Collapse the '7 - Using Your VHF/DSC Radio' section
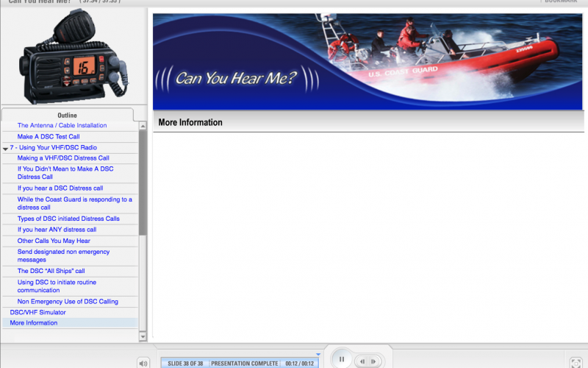The width and height of the screenshot is (588, 368). pyautogui.click(x=5, y=149)
